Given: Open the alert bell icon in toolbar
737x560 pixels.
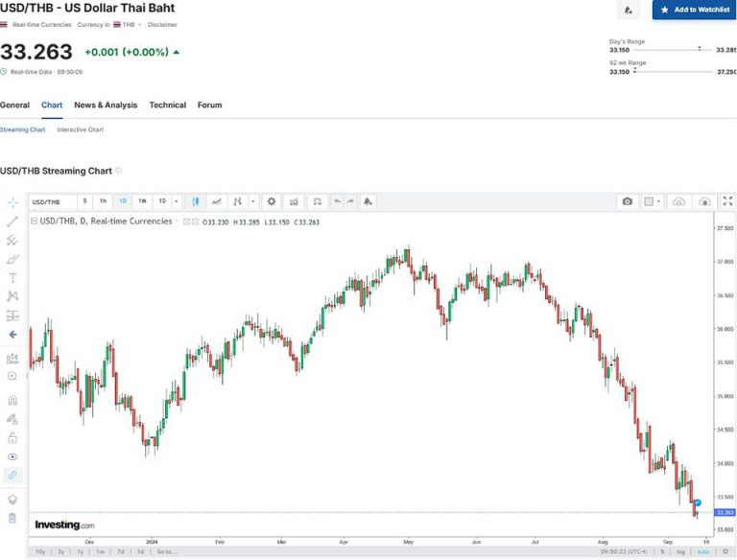Looking at the screenshot, I should [x=368, y=201].
